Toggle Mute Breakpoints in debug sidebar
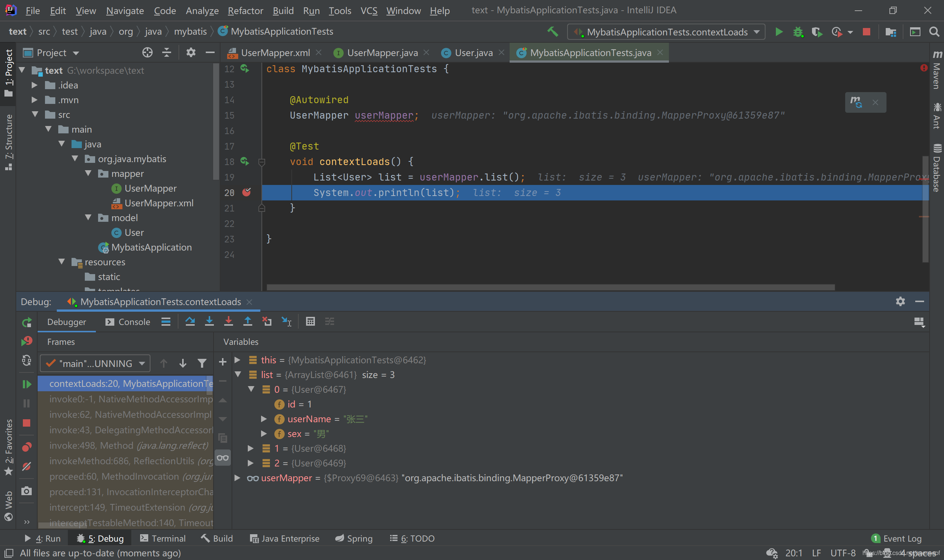 pos(27,466)
